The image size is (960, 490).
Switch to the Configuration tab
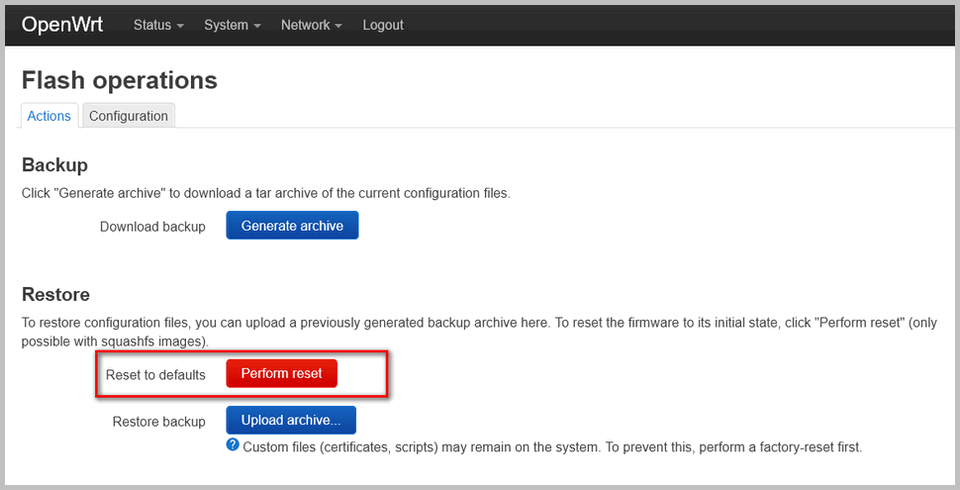click(128, 116)
